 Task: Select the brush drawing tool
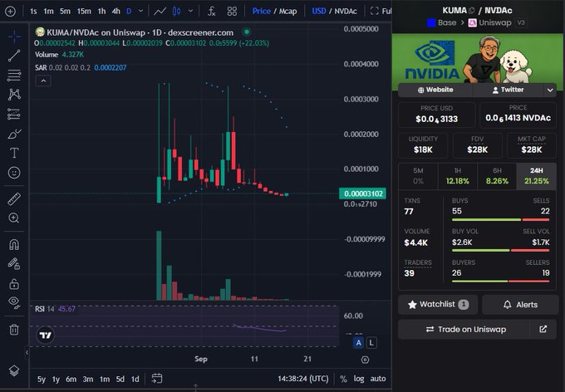click(x=14, y=134)
